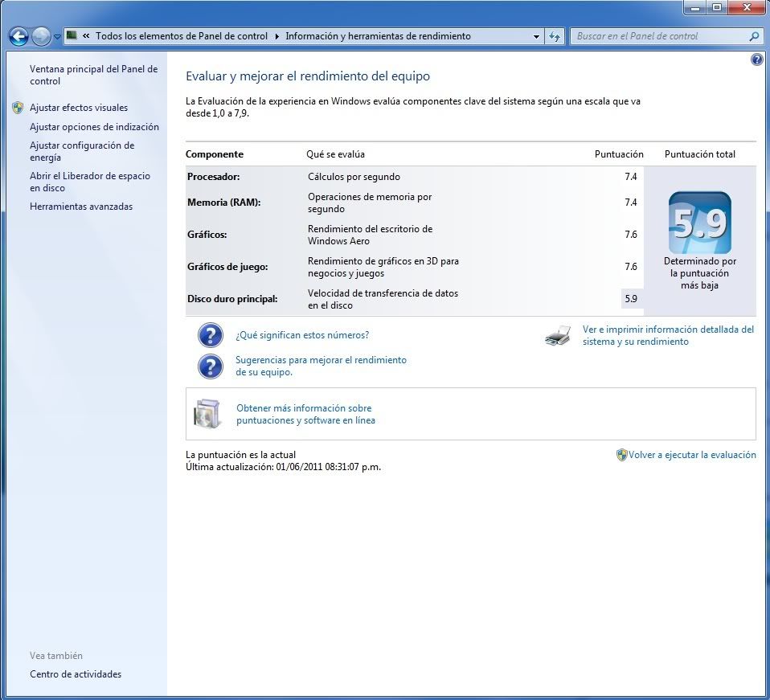Click breadcrumb Información y herramientas de rendimiento

(x=378, y=36)
